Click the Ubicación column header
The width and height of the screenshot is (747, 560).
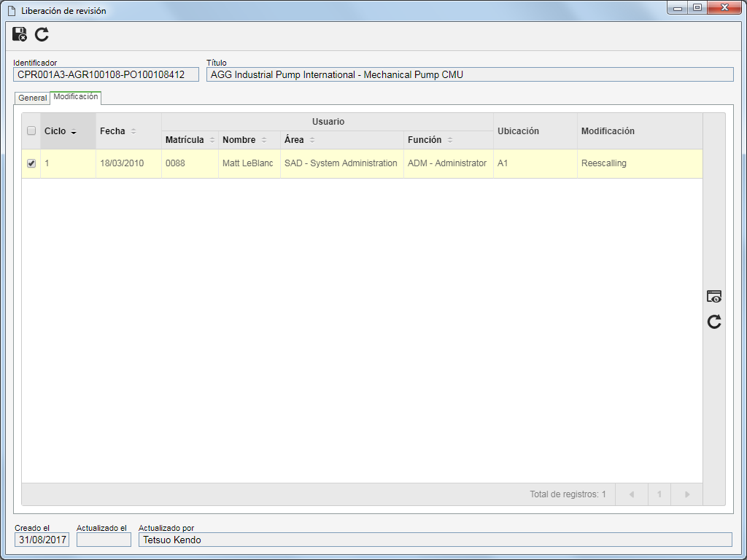pyautogui.click(x=535, y=131)
